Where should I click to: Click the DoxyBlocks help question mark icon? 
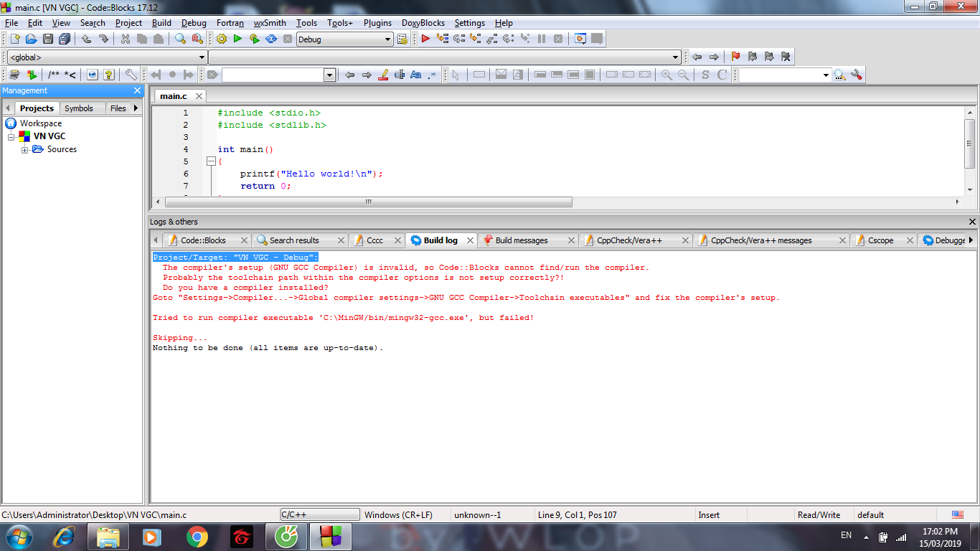(109, 75)
